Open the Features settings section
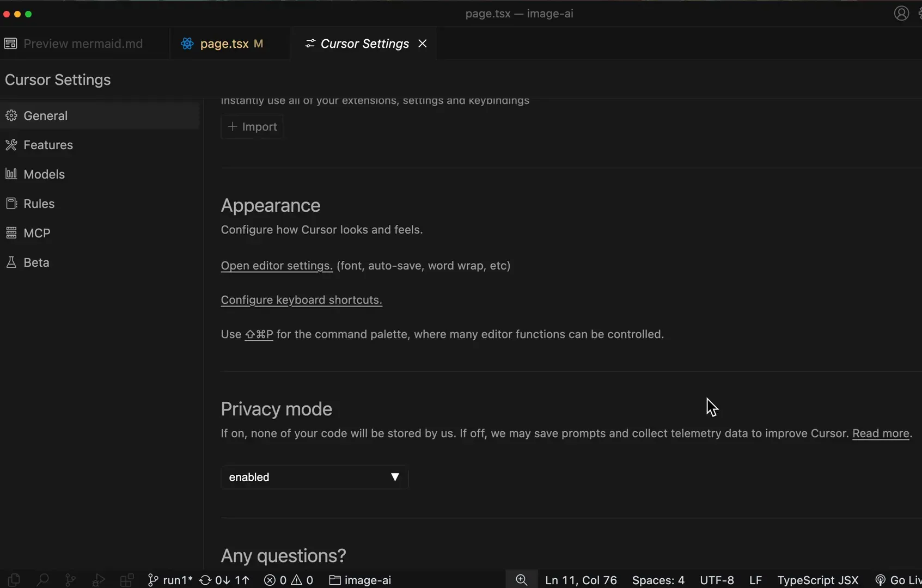Viewport: 922px width, 588px height. point(100,145)
